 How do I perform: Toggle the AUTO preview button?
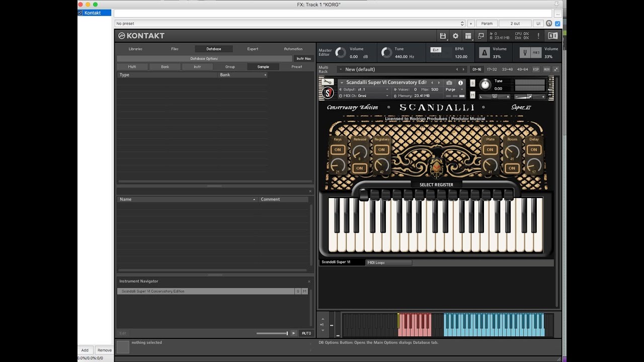coord(306,333)
